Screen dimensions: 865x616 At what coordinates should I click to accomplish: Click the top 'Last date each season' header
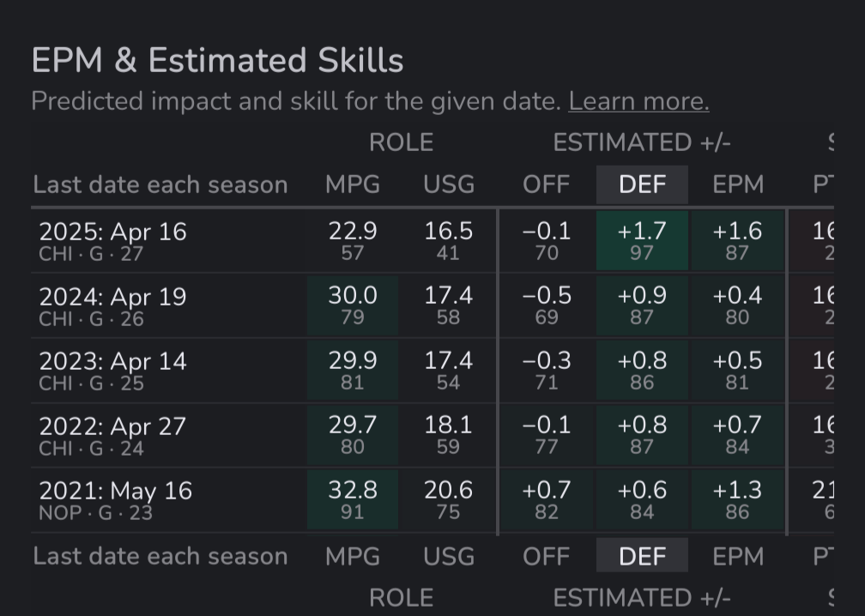(160, 184)
